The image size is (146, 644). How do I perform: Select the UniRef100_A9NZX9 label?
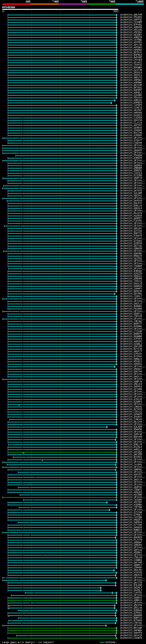[x=131, y=37]
